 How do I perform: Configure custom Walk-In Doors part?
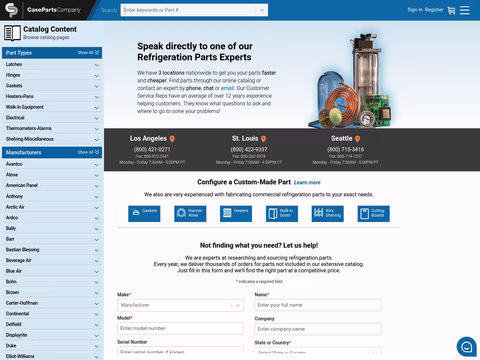pos(282,213)
